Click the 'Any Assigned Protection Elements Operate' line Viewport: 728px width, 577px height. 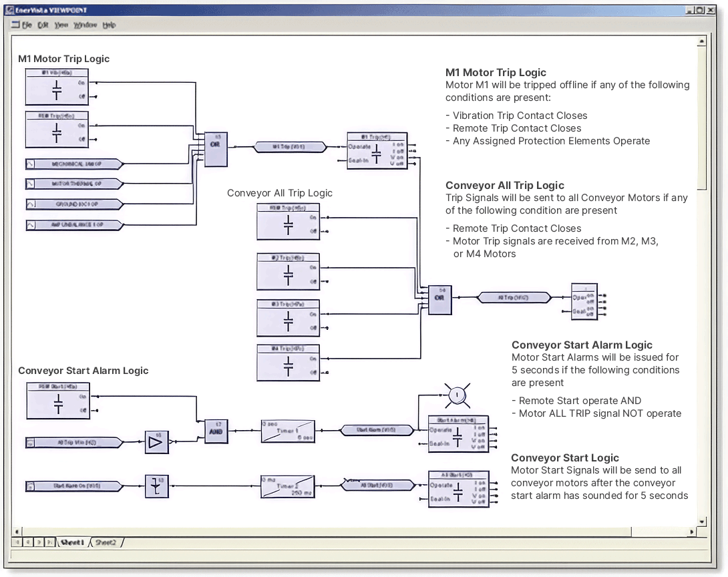coord(548,141)
